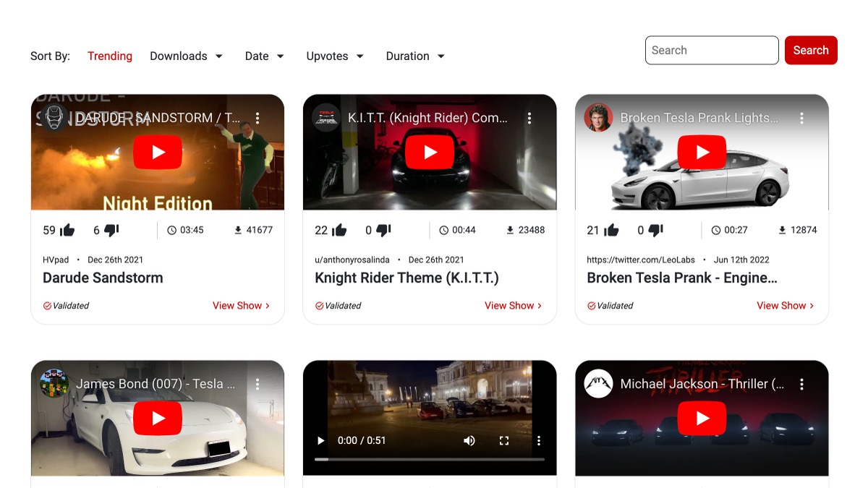Screen dimensions: 868x488
Task: Click the download icon showing 41677
Action: (x=238, y=230)
